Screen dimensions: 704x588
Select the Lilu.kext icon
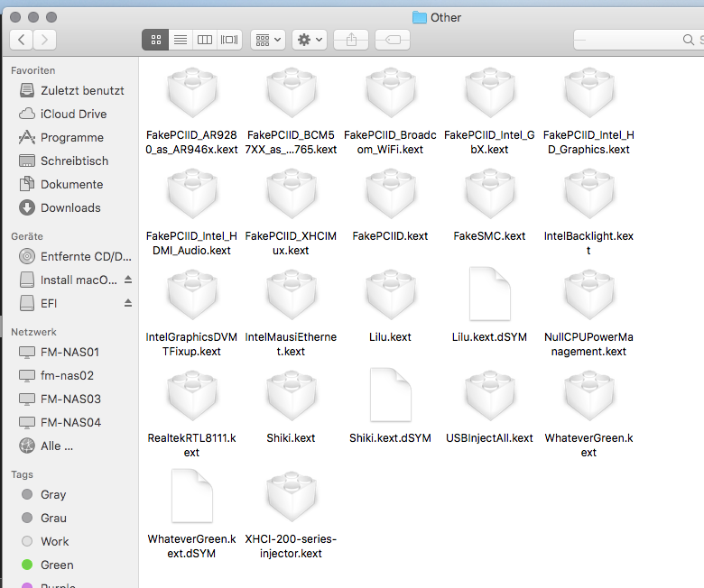[x=391, y=295]
